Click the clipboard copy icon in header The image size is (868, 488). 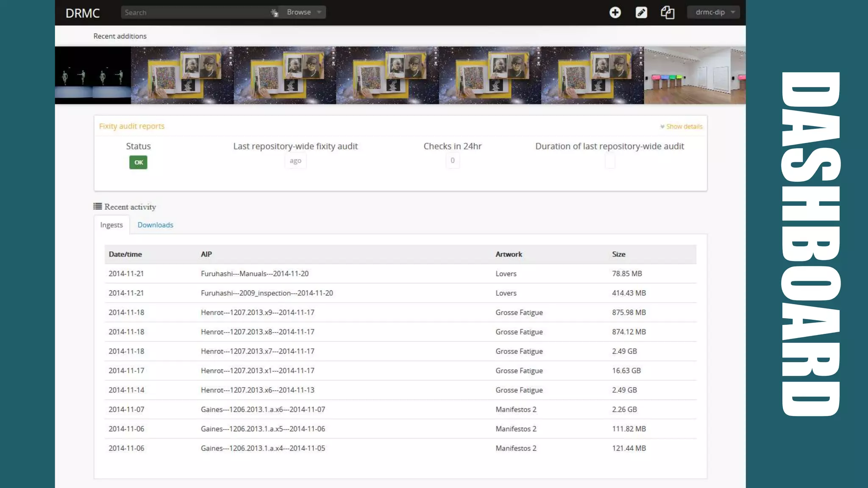[668, 13]
